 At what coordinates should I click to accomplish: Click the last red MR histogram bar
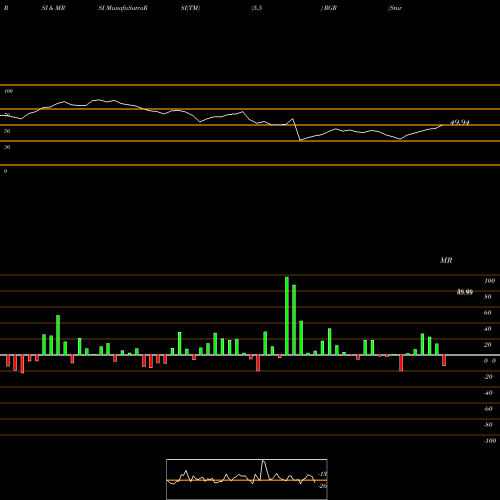click(x=444, y=361)
